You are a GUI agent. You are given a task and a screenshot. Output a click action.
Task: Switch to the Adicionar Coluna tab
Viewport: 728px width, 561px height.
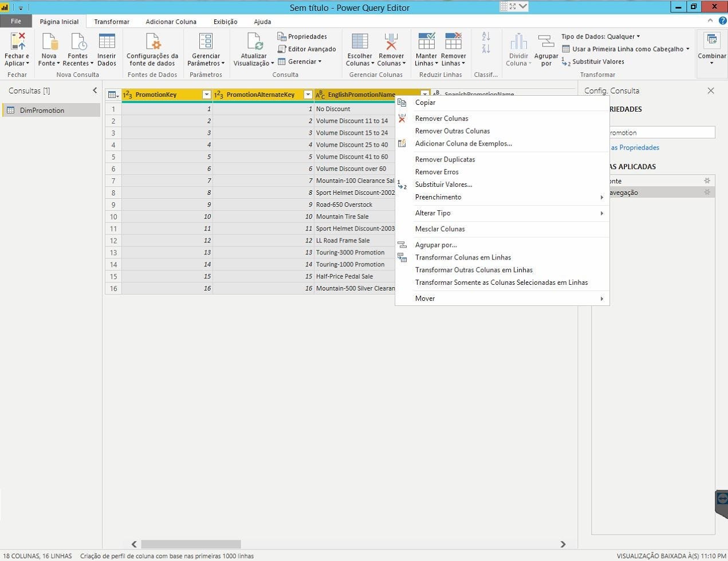click(x=171, y=22)
